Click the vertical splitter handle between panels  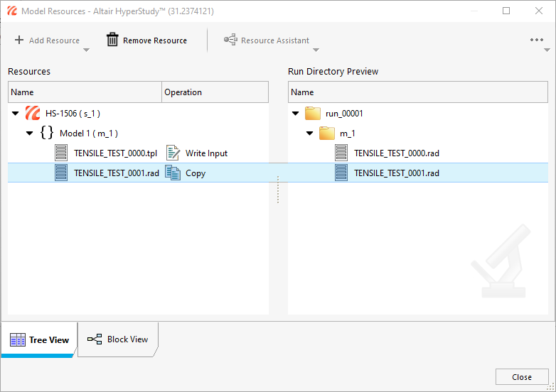pyautogui.click(x=278, y=190)
